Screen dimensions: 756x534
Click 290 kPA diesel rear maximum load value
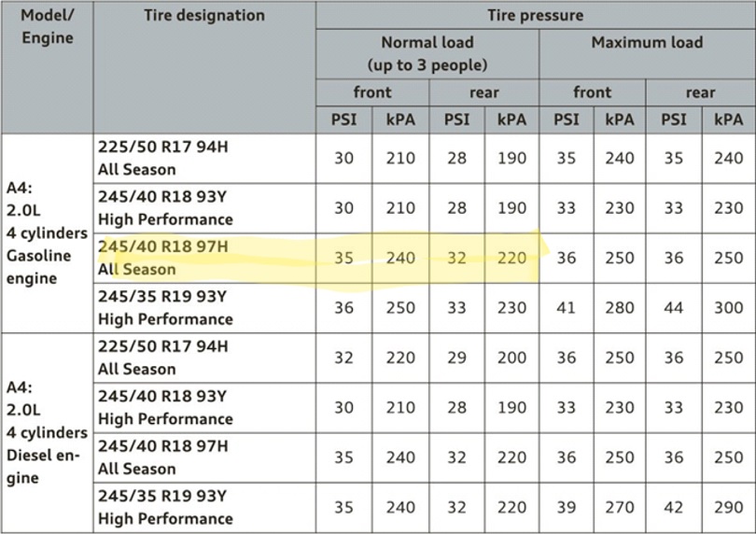(729, 508)
